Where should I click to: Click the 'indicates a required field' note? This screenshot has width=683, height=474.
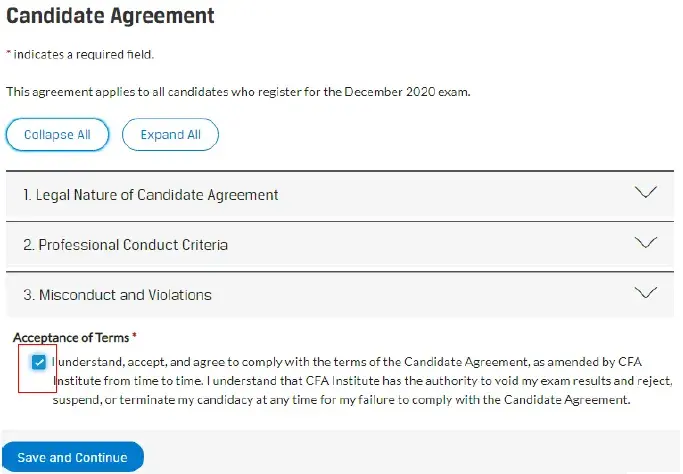pos(83,54)
